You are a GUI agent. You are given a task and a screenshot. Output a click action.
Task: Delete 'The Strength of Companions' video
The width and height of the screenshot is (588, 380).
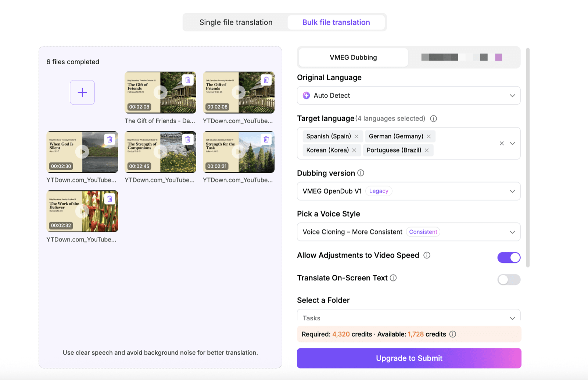tap(188, 139)
